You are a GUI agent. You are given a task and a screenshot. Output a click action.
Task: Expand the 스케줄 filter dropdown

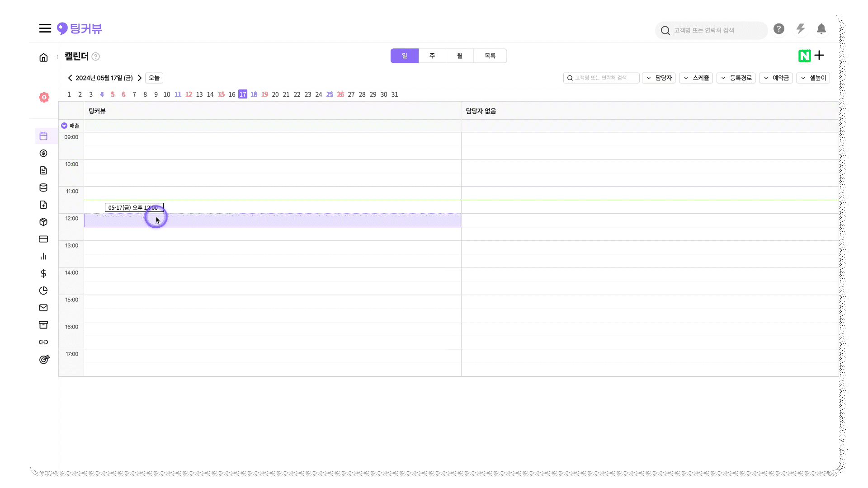pyautogui.click(x=696, y=78)
